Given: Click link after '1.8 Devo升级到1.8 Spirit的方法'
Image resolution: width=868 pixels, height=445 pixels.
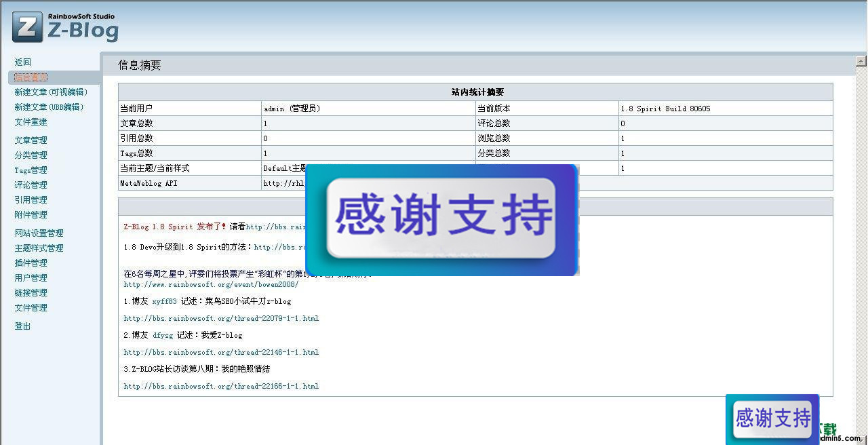Looking at the screenshot, I should [280, 248].
